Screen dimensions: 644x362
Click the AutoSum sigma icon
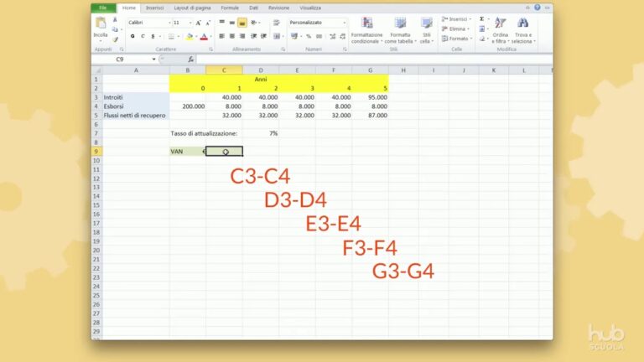482,19
